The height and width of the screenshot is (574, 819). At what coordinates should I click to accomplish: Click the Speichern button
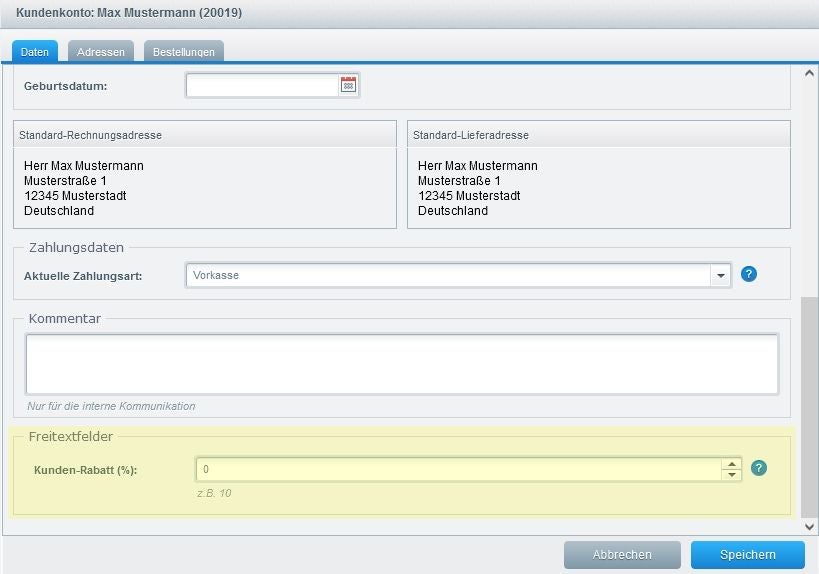[x=747, y=555]
